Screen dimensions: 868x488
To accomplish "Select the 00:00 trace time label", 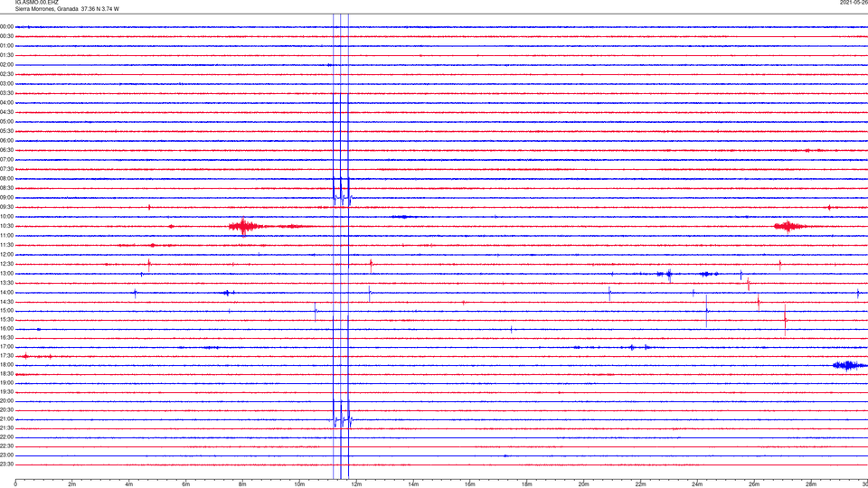I will tap(6, 26).
